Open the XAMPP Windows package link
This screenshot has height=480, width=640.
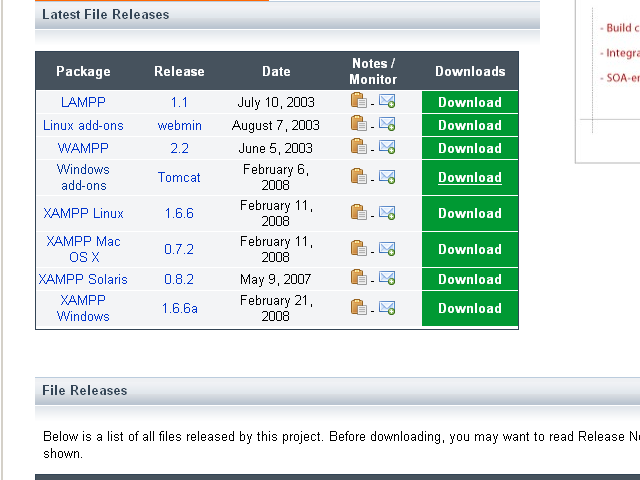[x=83, y=308]
